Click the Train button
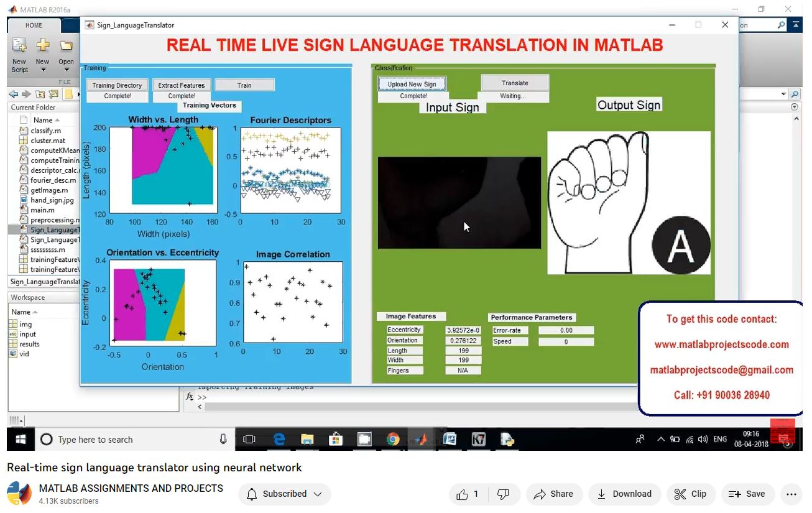Image resolution: width=812 pixels, height=513 pixels. 244,85
